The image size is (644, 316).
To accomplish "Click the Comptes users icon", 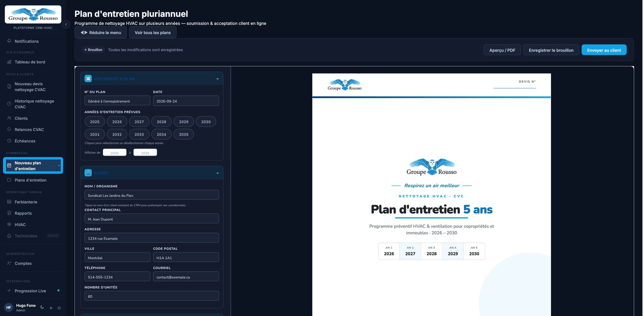I will click(x=9, y=263).
